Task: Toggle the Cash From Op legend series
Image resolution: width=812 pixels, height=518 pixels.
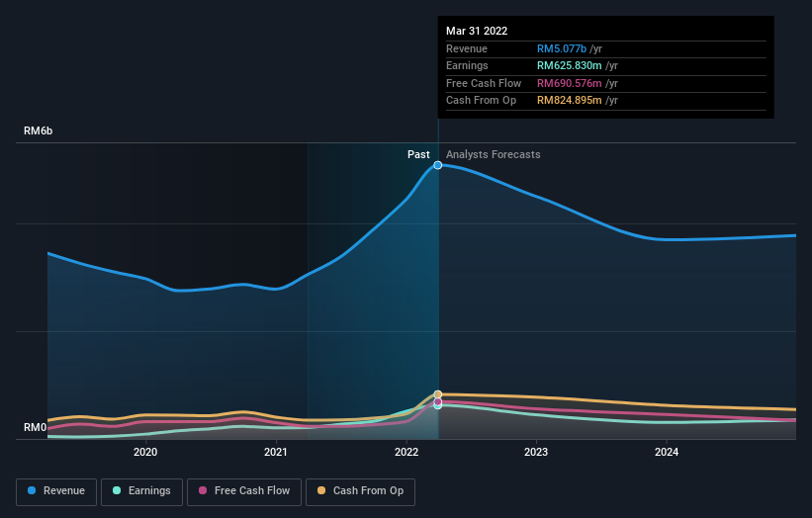Action: pyautogui.click(x=360, y=491)
